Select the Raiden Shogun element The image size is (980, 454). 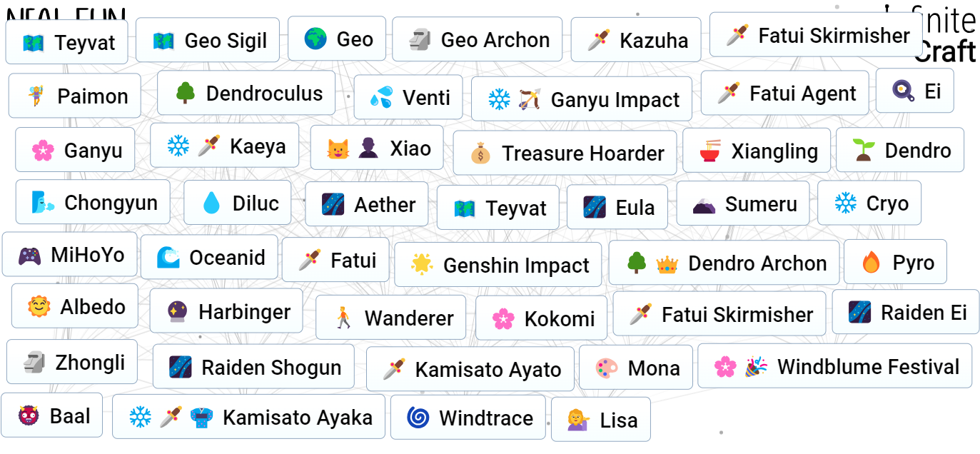tap(253, 366)
